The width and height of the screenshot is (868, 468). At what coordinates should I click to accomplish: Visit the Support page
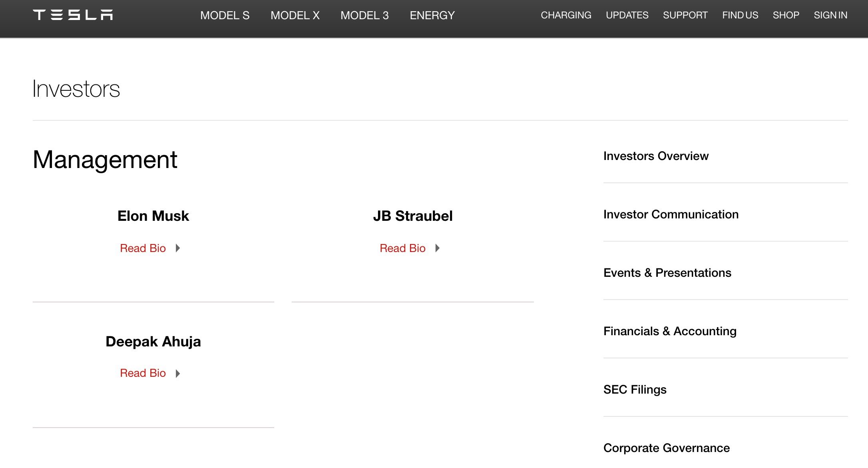(685, 15)
